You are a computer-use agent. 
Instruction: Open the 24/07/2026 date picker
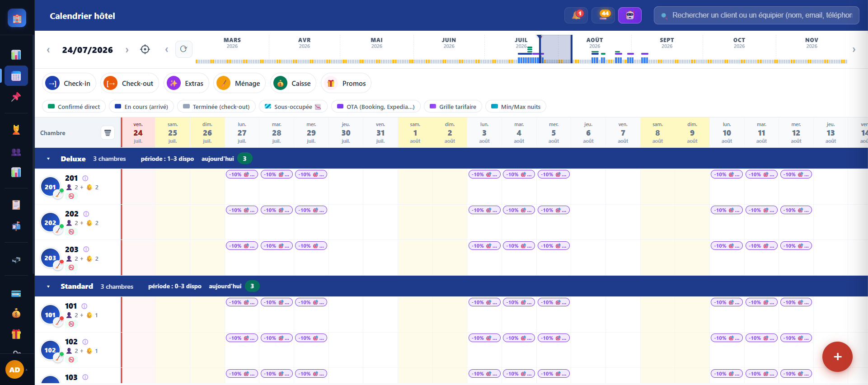tap(88, 50)
